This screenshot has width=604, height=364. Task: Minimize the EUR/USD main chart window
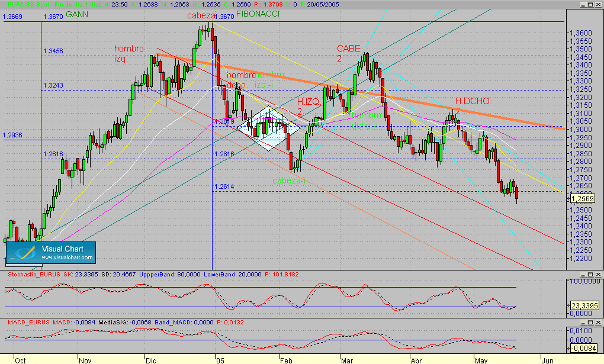click(x=583, y=5)
